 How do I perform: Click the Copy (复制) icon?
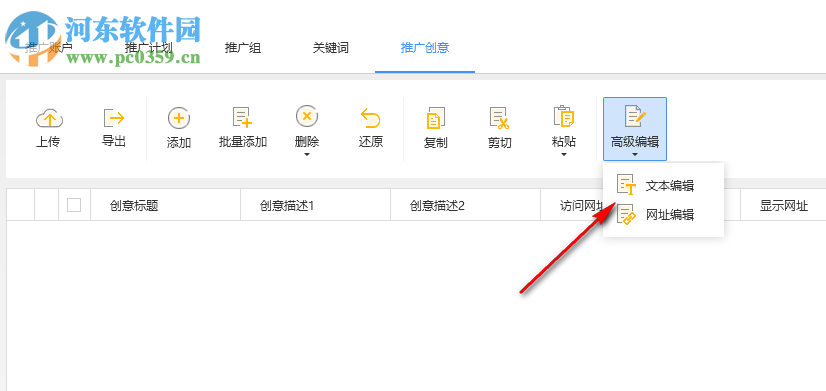click(436, 118)
